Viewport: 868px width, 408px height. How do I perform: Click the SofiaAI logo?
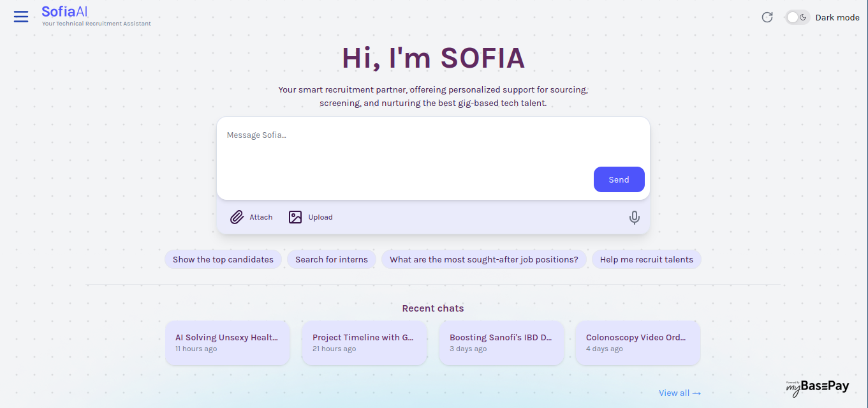coord(64,11)
